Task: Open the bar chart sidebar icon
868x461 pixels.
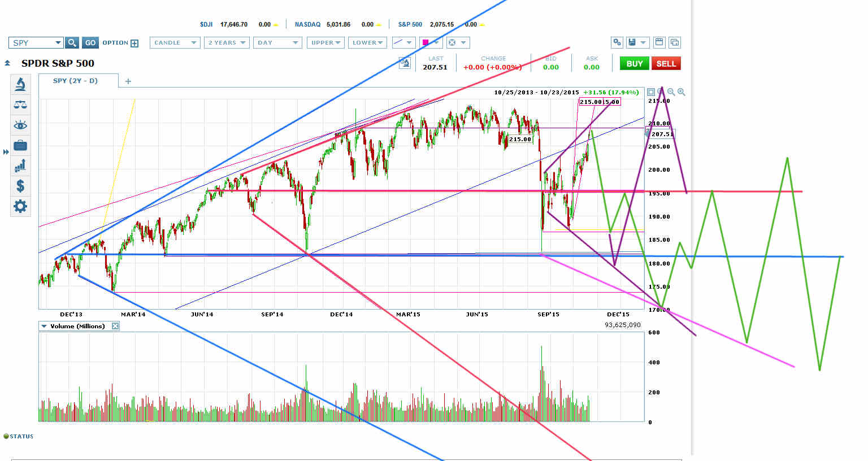Action: (20, 166)
